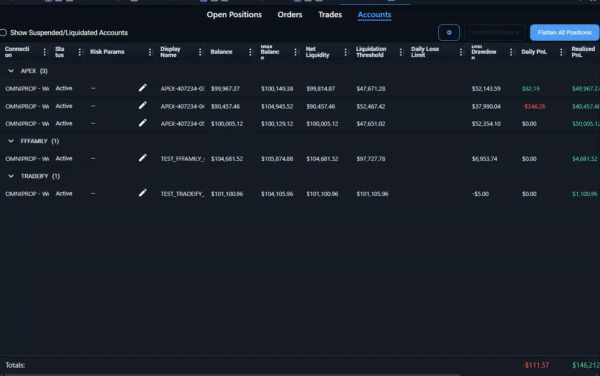600x376 pixels.
Task: Click Flatten All Positions button
Action: tap(564, 33)
